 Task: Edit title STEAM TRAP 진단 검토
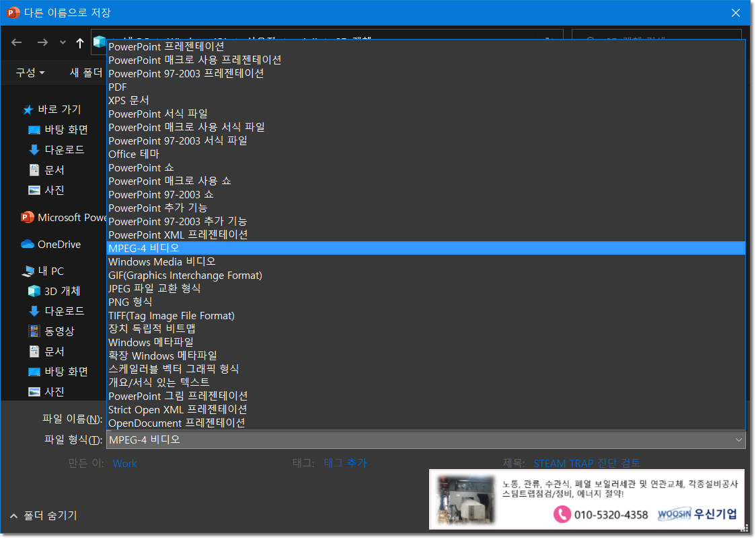(x=587, y=464)
